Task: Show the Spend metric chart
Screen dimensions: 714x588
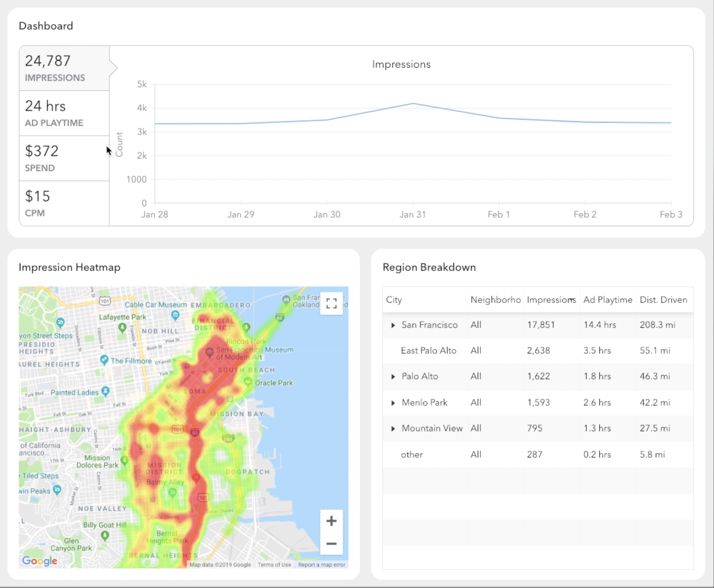Action: pyautogui.click(x=64, y=158)
